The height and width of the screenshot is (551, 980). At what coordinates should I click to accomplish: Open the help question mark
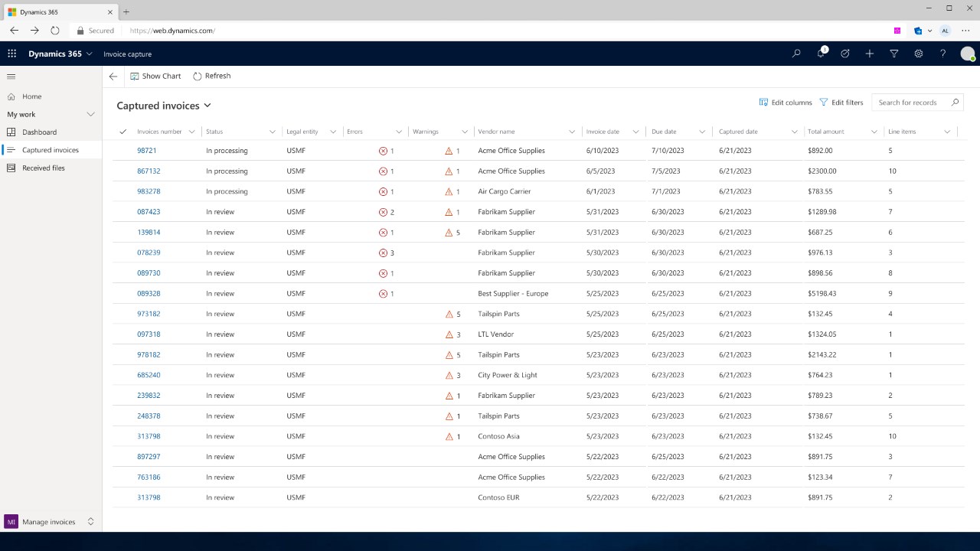(943, 54)
